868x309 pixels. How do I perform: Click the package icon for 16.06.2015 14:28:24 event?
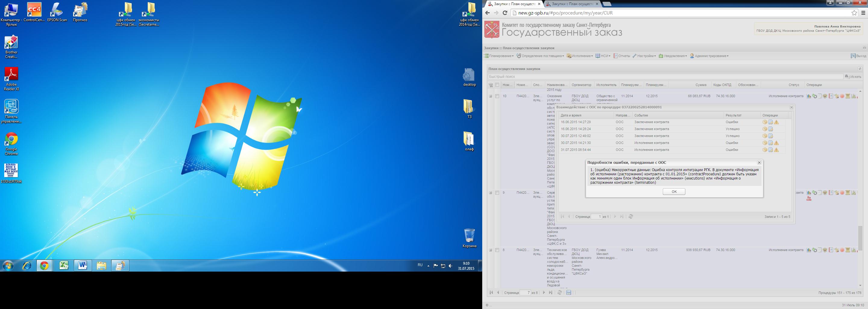[765, 129]
